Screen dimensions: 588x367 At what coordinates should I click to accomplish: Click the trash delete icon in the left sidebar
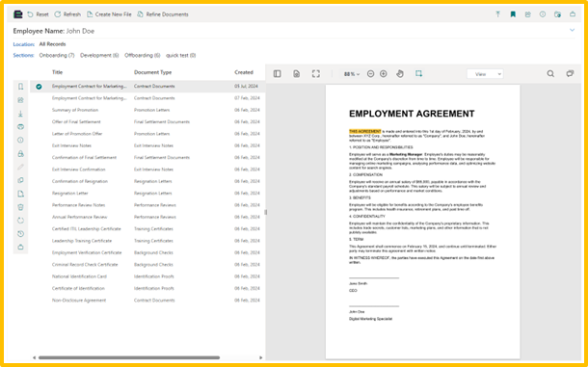[x=20, y=207]
